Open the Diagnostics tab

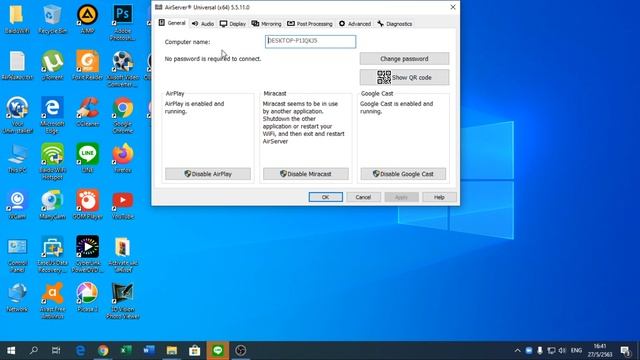click(x=395, y=24)
